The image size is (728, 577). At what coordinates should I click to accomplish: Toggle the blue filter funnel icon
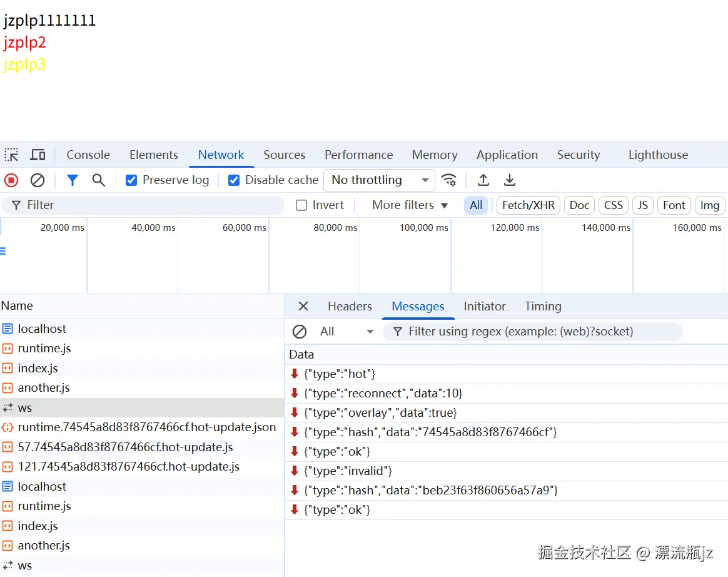(72, 180)
